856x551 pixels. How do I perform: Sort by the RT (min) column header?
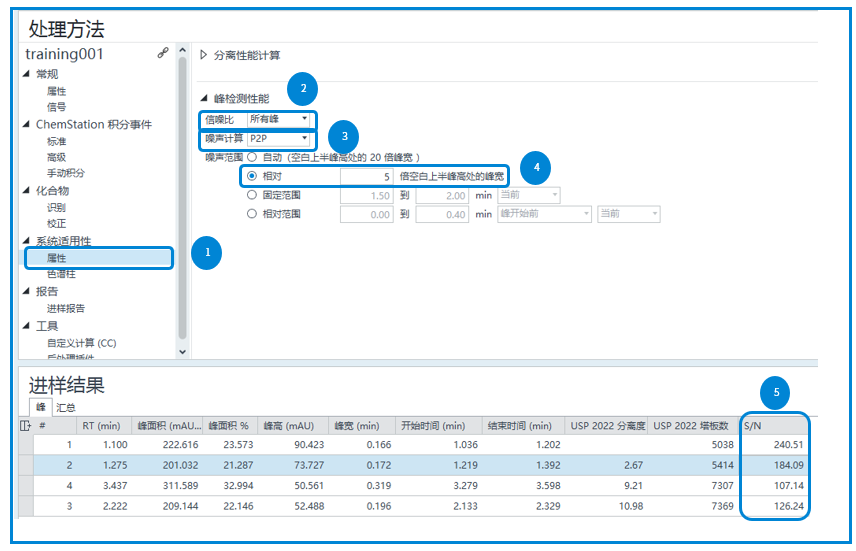[x=105, y=425]
